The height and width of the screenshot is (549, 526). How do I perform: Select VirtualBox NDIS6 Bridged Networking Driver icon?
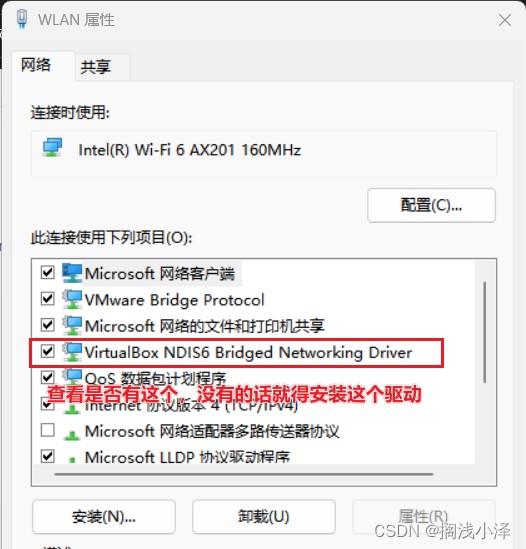point(72,352)
